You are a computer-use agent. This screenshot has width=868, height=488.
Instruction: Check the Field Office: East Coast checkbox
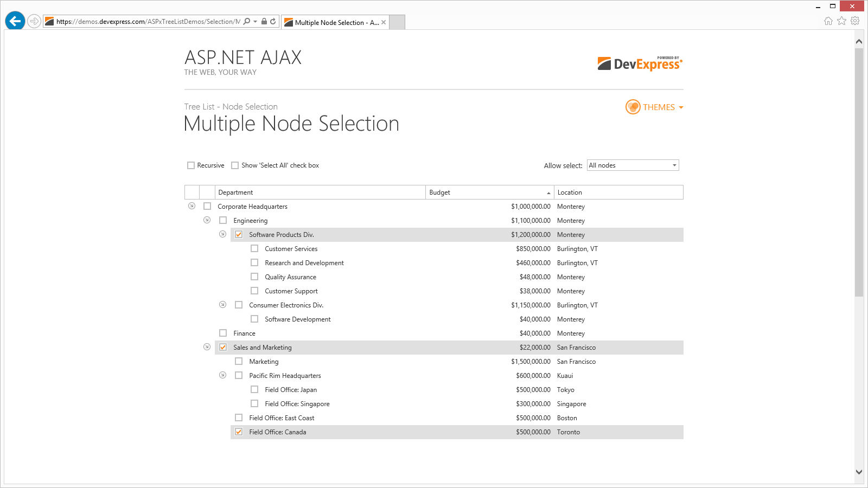pyautogui.click(x=239, y=418)
